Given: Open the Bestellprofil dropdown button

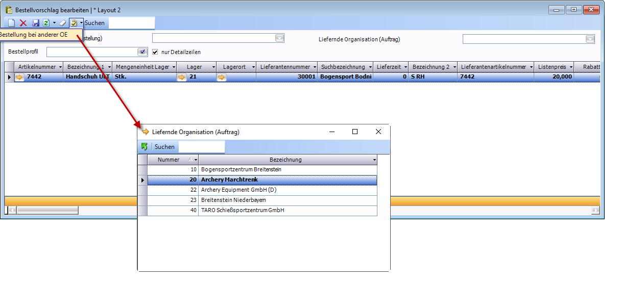Looking at the screenshot, I should pos(142,52).
